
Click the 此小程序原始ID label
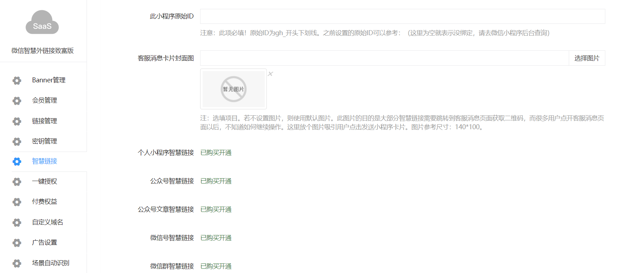coord(172,16)
